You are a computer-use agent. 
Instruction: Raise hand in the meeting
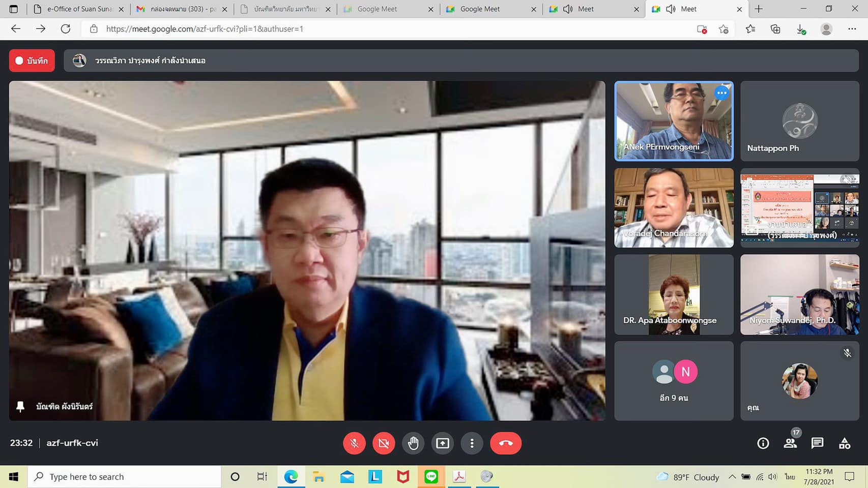pos(413,443)
